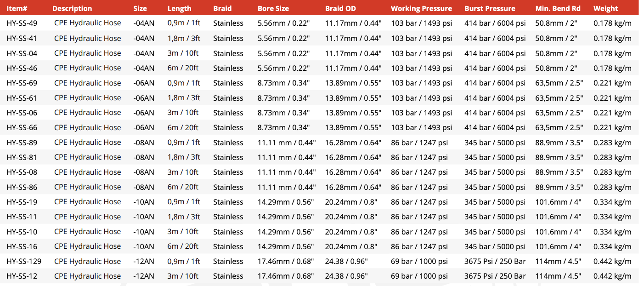Viewport: 644px width, 286px height.
Task: Click the Size column header
Action: [140, 8]
